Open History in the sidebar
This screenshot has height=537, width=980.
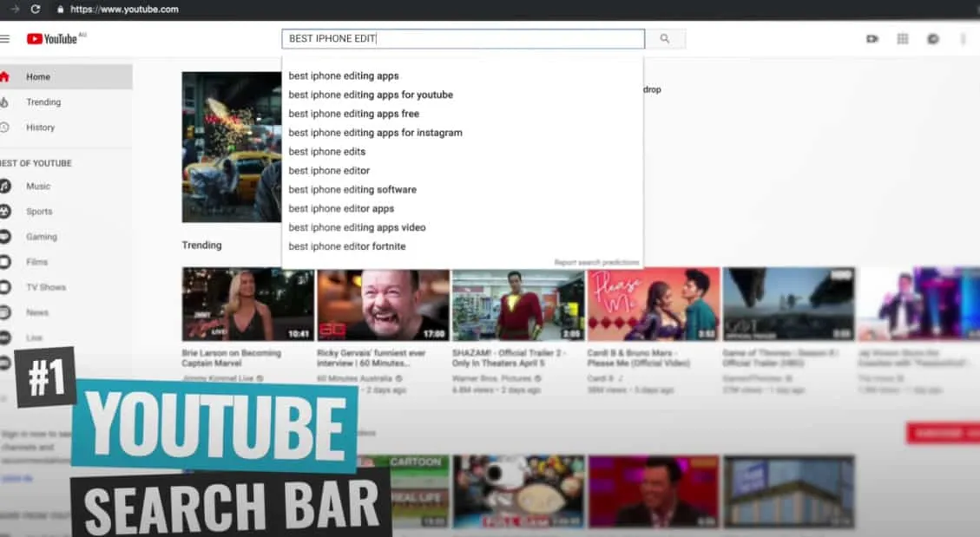tap(40, 128)
